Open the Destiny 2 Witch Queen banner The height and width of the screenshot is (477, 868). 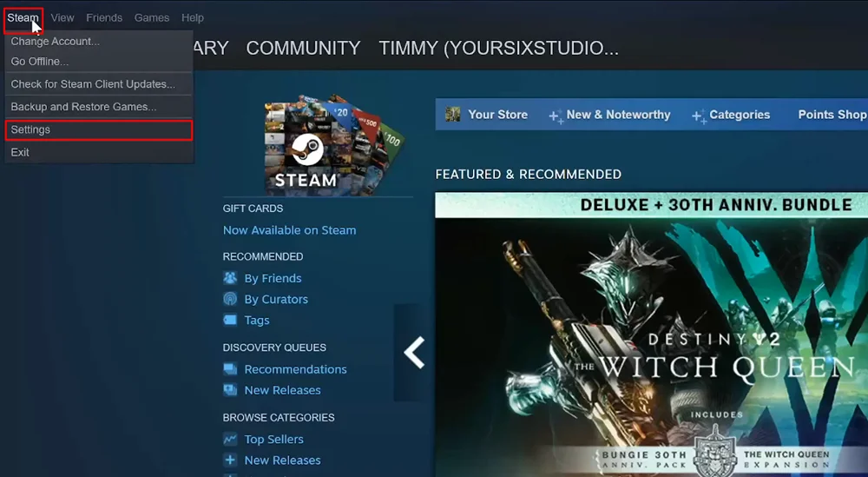click(x=652, y=335)
